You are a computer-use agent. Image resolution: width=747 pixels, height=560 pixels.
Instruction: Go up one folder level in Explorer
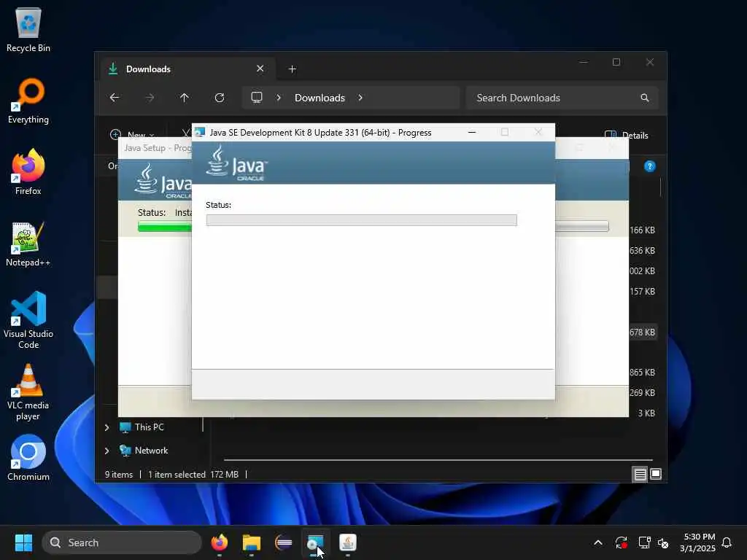[185, 98]
